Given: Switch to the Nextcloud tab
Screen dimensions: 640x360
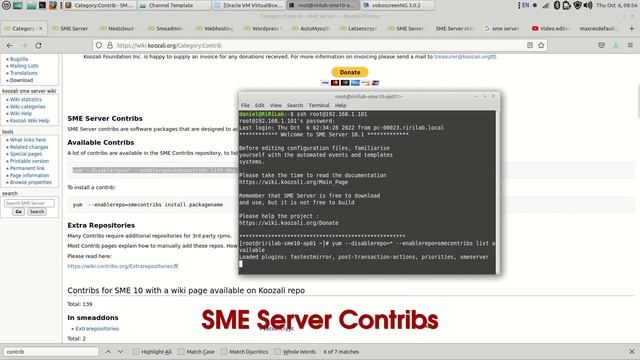Looking at the screenshot, I should pos(119,29).
